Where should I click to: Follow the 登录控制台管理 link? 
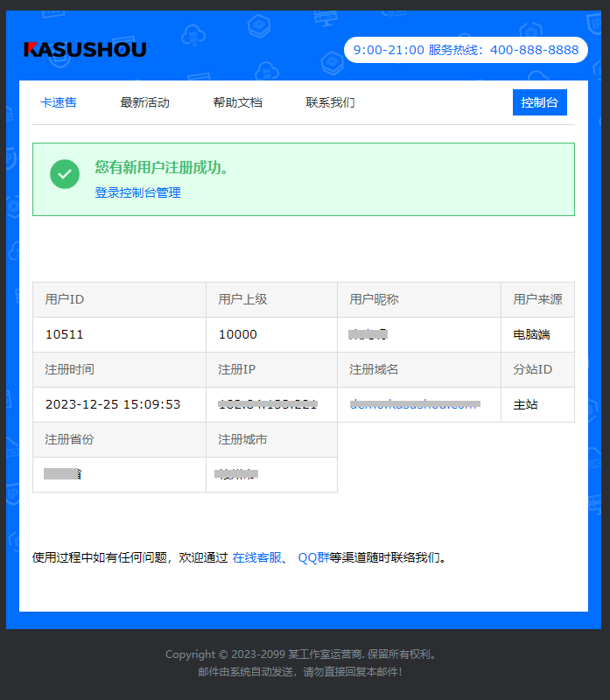(x=137, y=192)
